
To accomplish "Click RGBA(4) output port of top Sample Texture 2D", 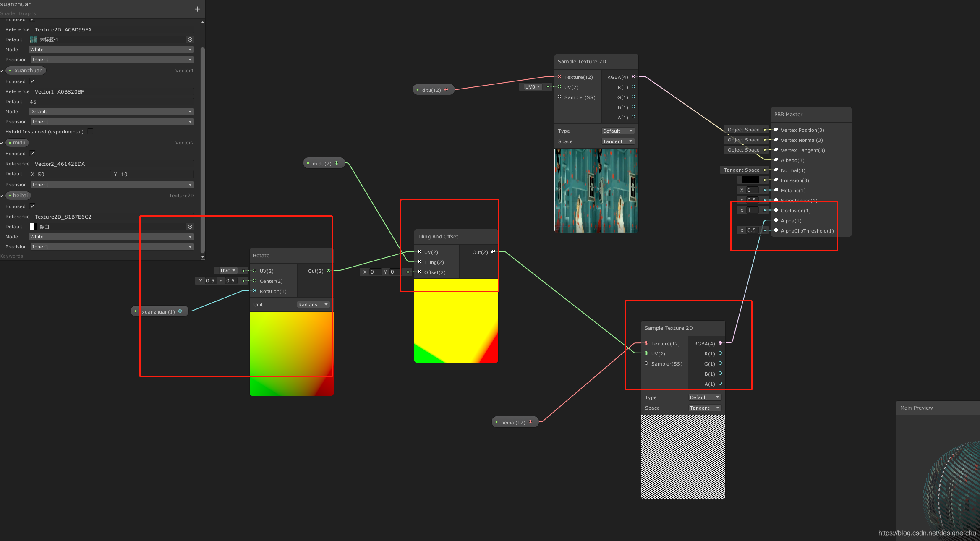I will pos(633,77).
